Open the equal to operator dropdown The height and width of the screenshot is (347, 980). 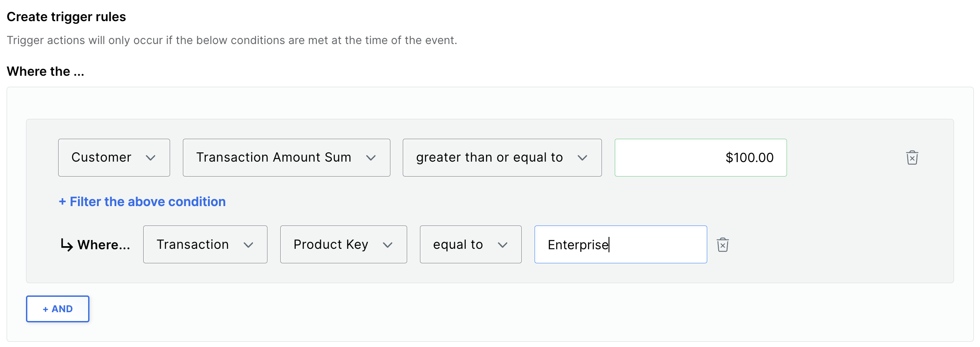click(471, 244)
